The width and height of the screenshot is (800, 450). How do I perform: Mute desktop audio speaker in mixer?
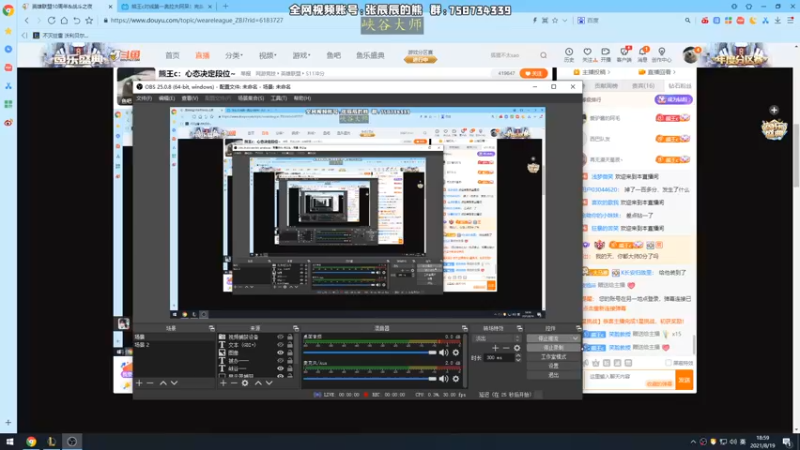click(444, 353)
